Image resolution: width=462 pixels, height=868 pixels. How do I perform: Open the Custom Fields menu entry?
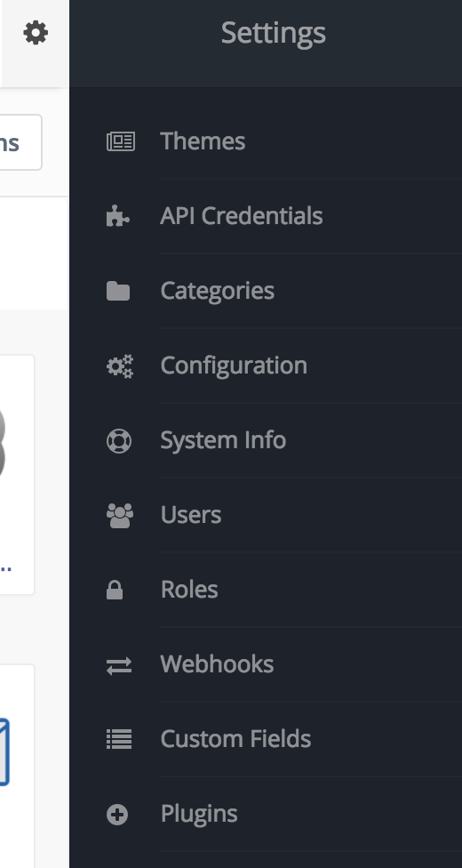coord(266,739)
